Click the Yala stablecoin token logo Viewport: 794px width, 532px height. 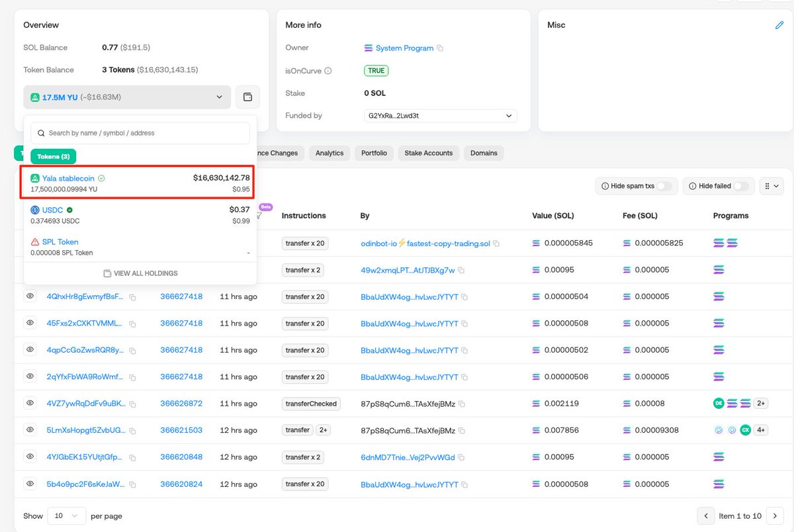click(x=36, y=178)
